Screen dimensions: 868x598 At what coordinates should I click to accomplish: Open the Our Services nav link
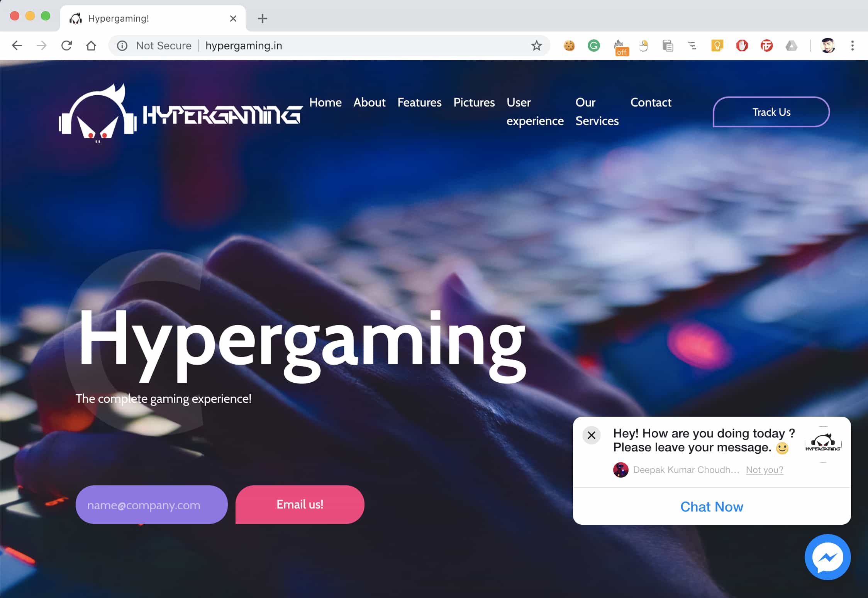click(x=597, y=111)
